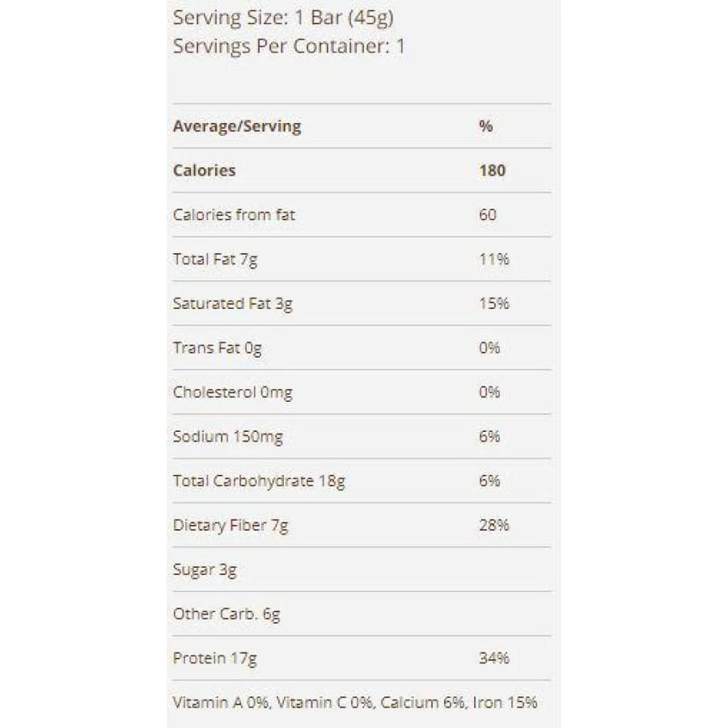The width and height of the screenshot is (728, 728).
Task: Click the Sodium 150mg label
Action: [227, 437]
